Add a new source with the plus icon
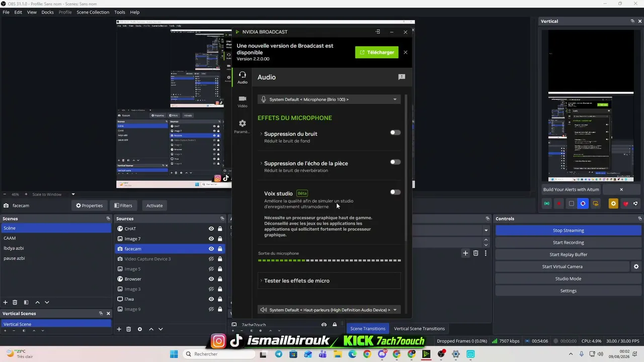Screen dimensions: 644x362 pos(119,329)
